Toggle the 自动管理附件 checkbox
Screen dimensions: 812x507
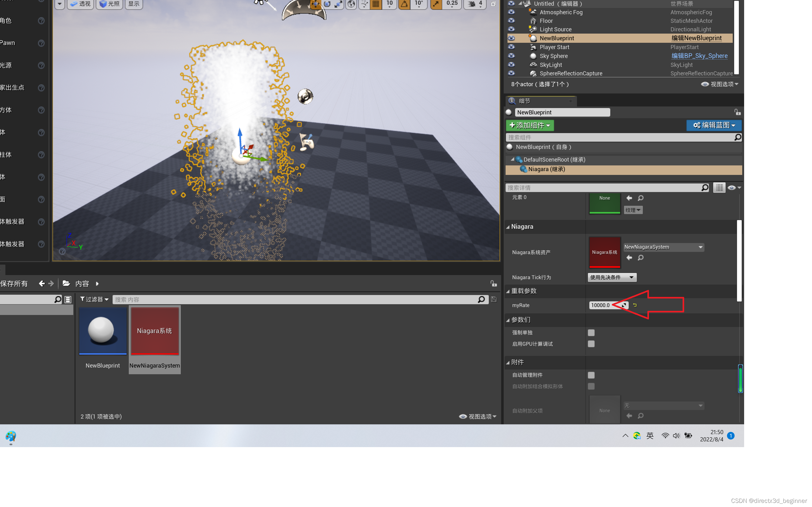click(591, 375)
